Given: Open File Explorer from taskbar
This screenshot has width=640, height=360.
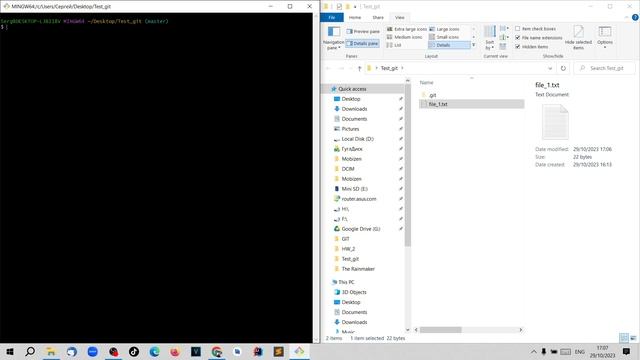Looking at the screenshot, I should (51, 351).
